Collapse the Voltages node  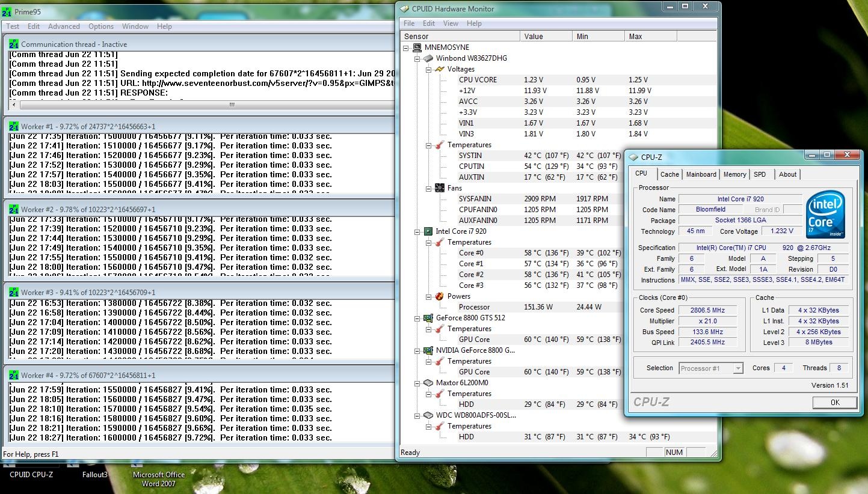point(429,69)
